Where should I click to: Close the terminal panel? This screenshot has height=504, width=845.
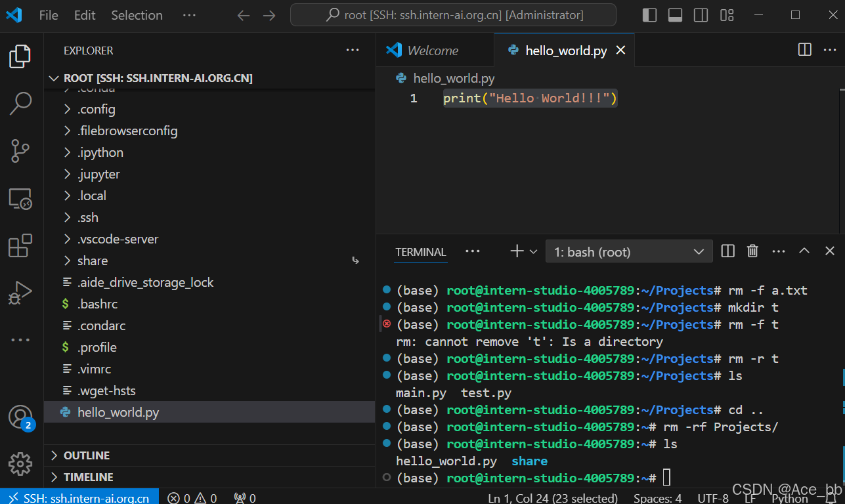830,251
